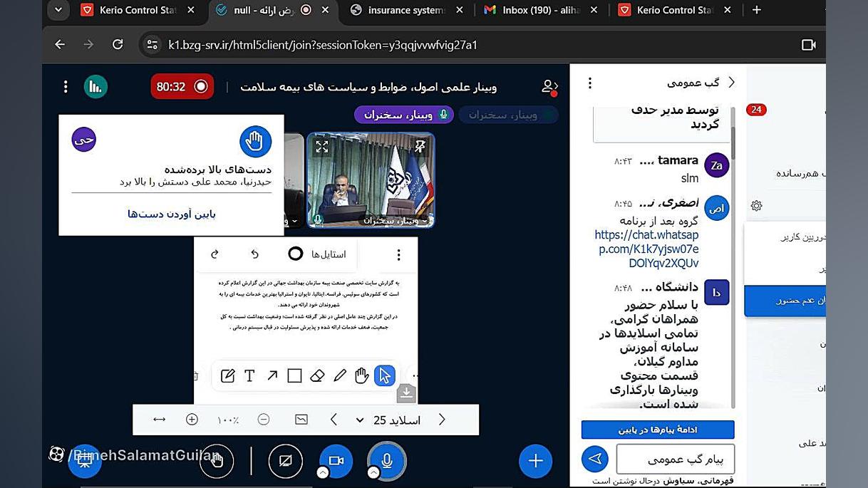This screenshot has width=868, height=488.
Task: Expand the speaker webcam to fullscreen
Action: click(x=322, y=147)
